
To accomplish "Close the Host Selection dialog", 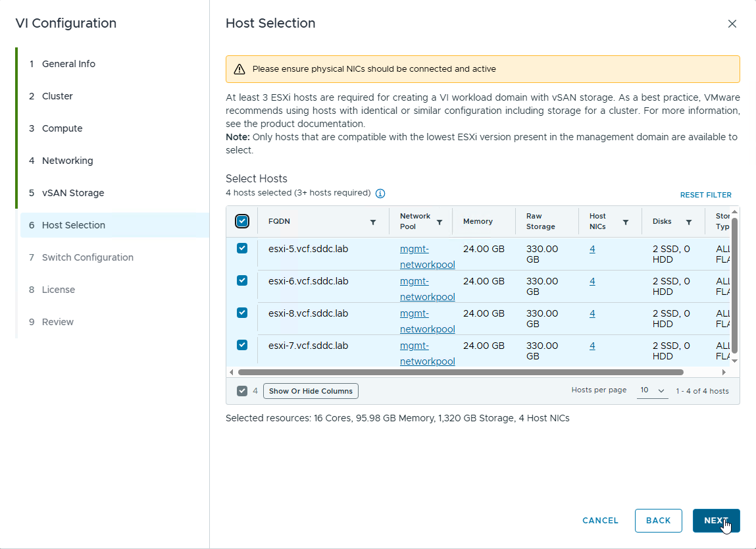I will pos(732,24).
